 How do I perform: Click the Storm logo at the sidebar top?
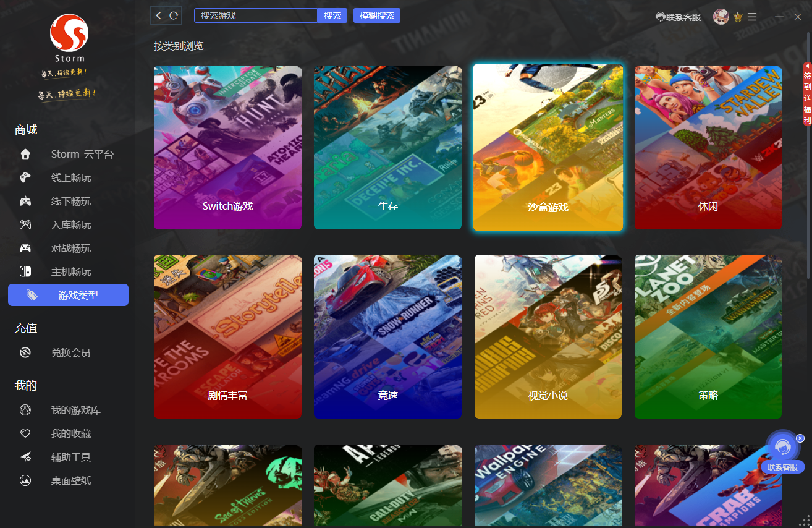coord(69,38)
